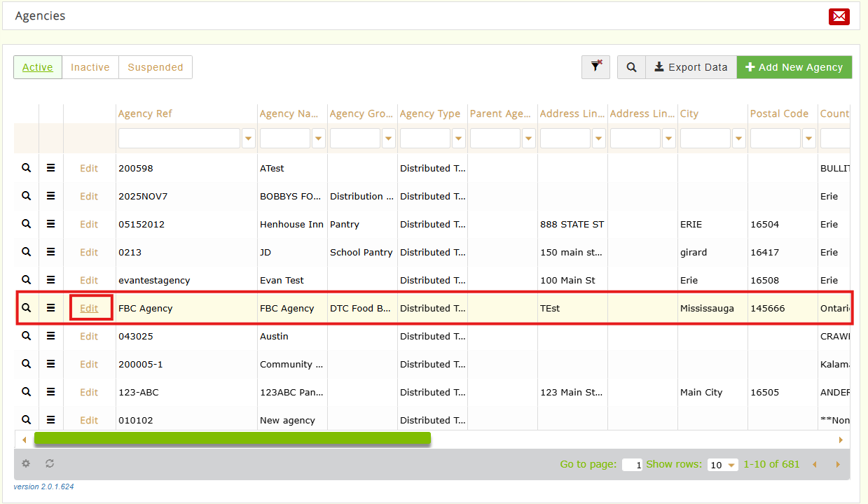Go to the previous page arrow
Viewport: 868px width, 504px height.
(815, 464)
